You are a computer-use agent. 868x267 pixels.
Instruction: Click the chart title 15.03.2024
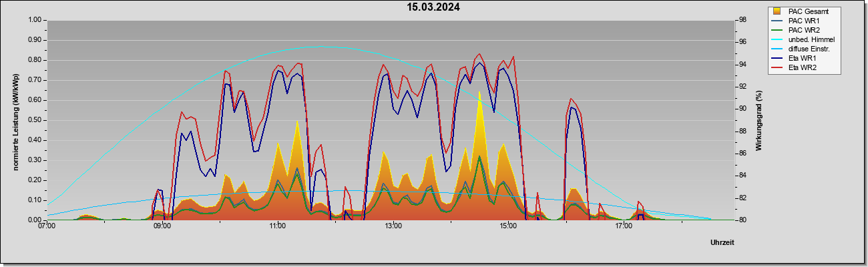click(434, 7)
